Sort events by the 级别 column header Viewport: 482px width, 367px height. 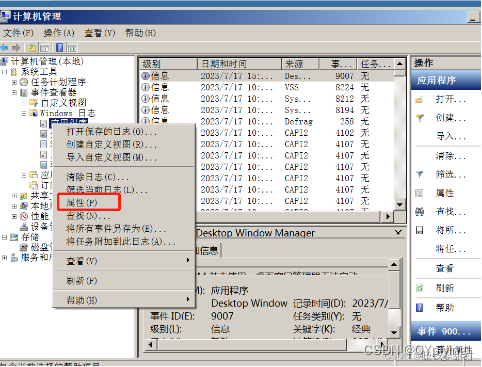point(169,64)
